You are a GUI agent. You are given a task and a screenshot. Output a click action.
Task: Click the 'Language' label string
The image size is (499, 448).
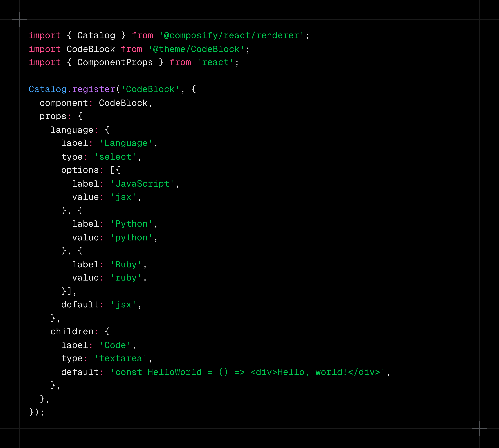click(x=126, y=143)
